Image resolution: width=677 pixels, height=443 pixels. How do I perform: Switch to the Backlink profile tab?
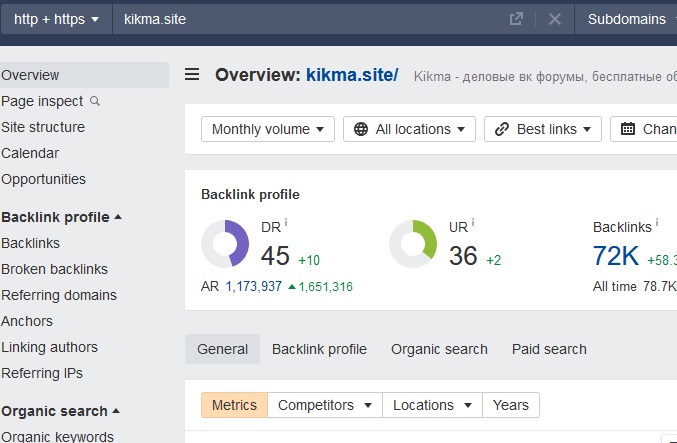(320, 349)
